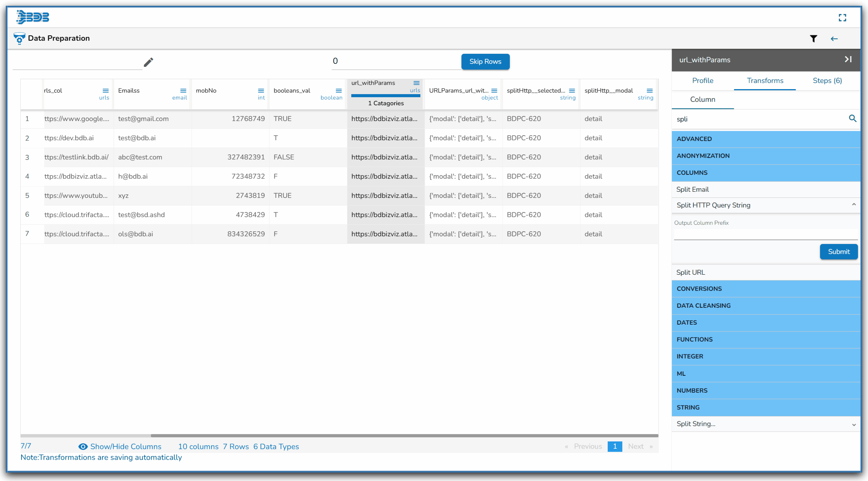Expand the Split String option
The height and width of the screenshot is (481, 868).
point(853,424)
